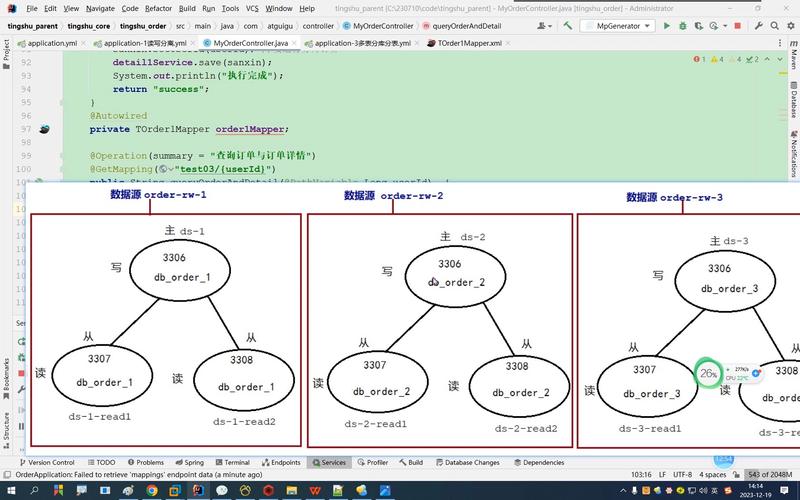Screen dimensions: 800x500
Task: Open the Navigate menu
Action: [100, 8]
